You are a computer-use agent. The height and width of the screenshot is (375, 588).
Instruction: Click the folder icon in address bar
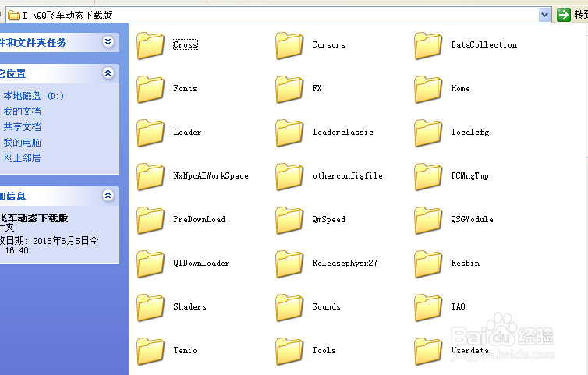(14, 16)
